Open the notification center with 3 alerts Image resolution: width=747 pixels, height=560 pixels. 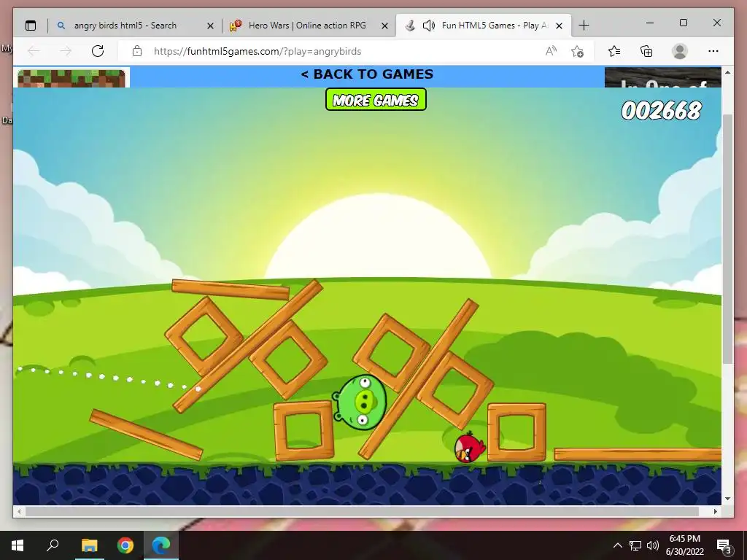(x=724, y=546)
